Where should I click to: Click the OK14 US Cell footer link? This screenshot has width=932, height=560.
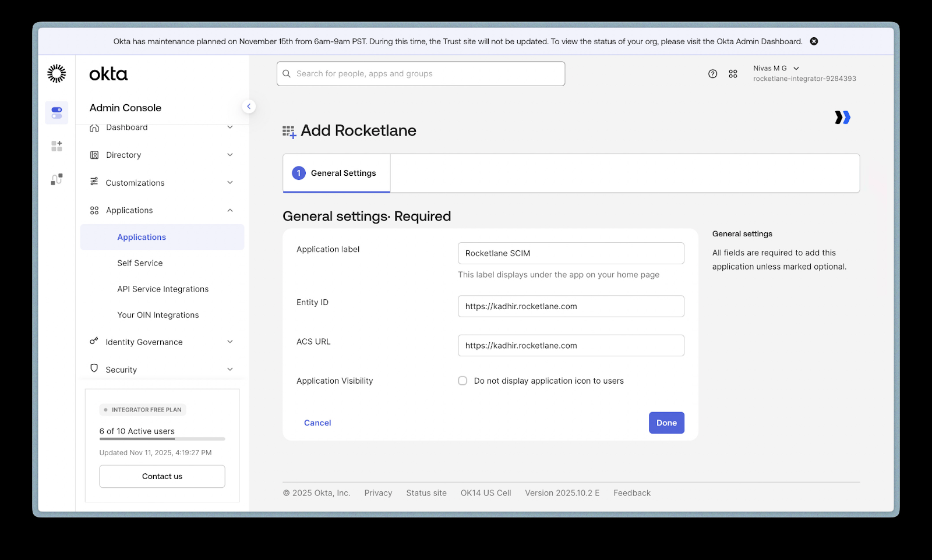[x=486, y=493]
